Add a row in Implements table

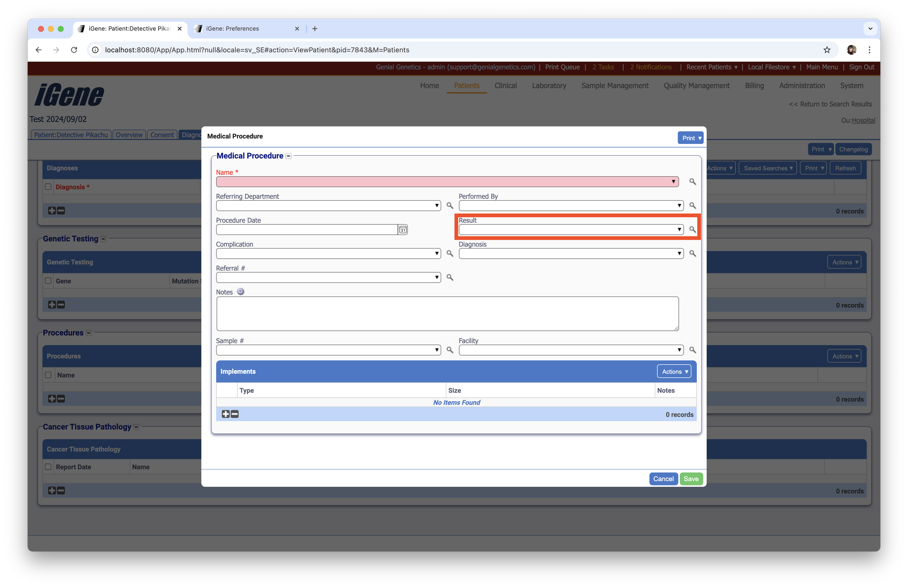(226, 414)
